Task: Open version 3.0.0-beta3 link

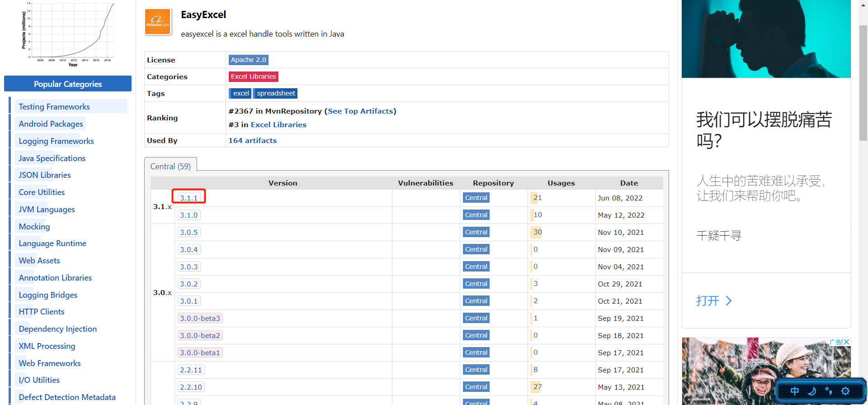Action: click(x=200, y=318)
